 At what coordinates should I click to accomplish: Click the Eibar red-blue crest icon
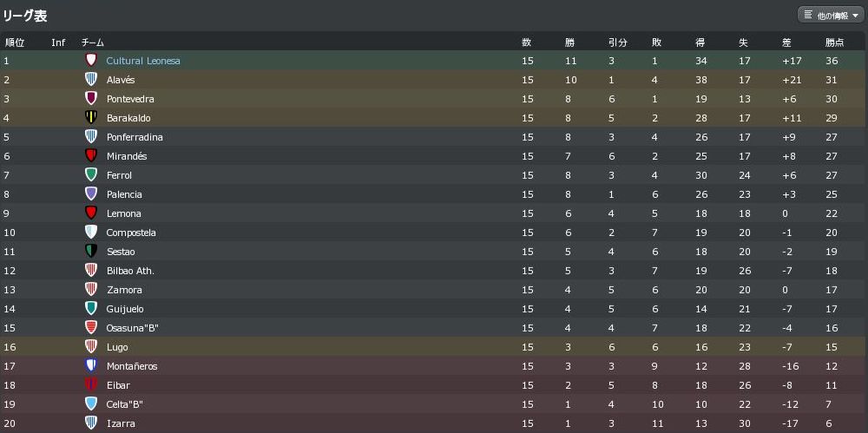coord(91,385)
